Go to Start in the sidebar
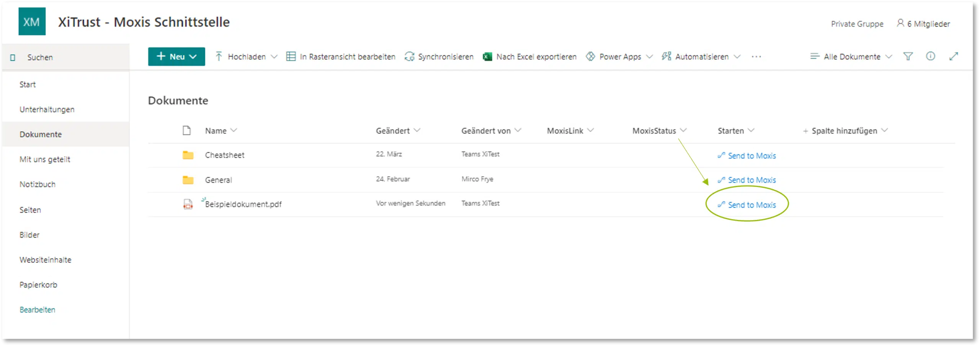 [28, 85]
